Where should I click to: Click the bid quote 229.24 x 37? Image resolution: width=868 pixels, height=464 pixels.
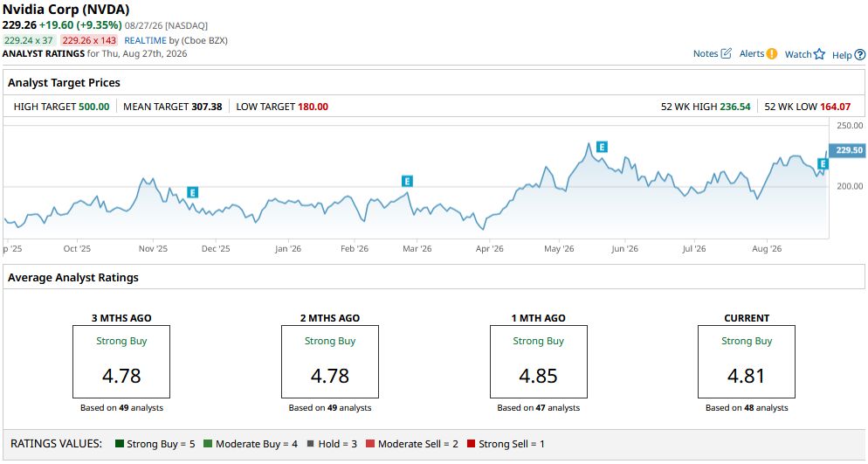29,40
